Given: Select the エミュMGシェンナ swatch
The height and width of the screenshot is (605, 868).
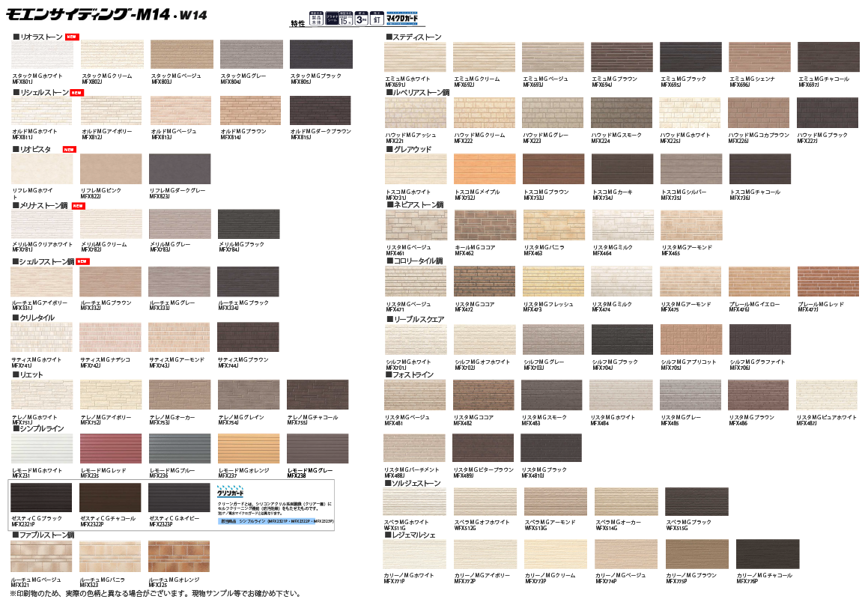Looking at the screenshot, I should pos(759,57).
